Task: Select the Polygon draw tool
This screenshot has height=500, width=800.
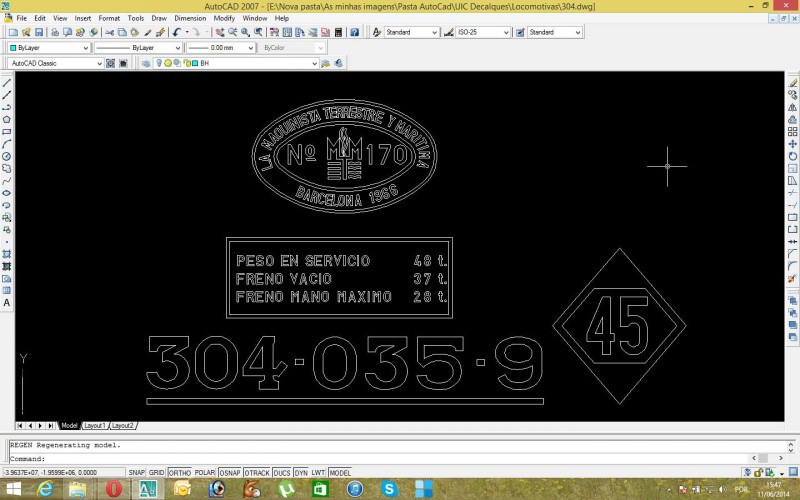Action: coord(7,120)
